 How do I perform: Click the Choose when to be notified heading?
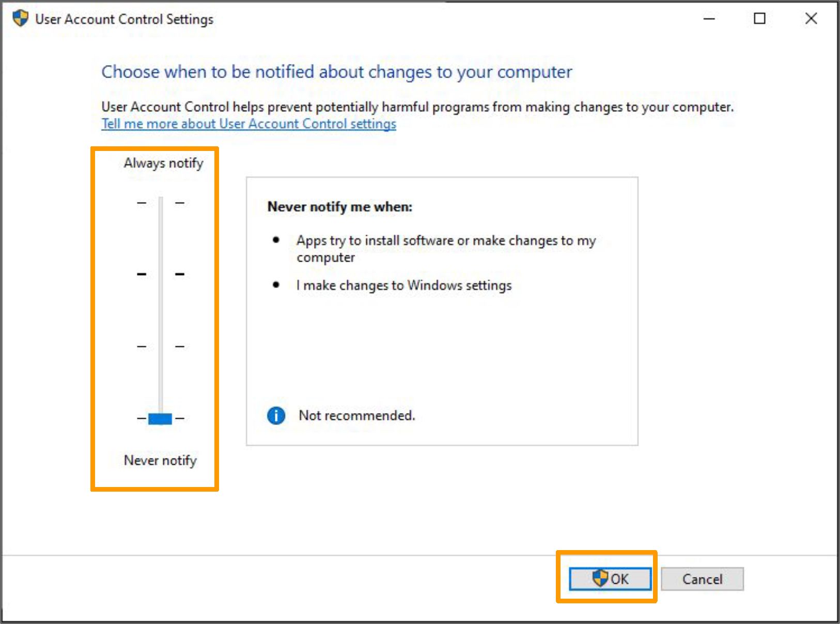(336, 72)
